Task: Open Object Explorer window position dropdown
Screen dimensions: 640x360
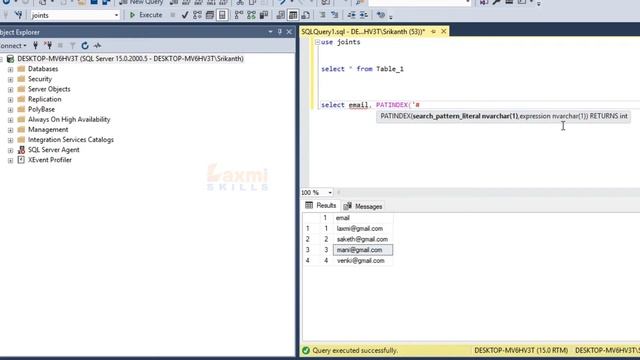Action: coord(270,32)
